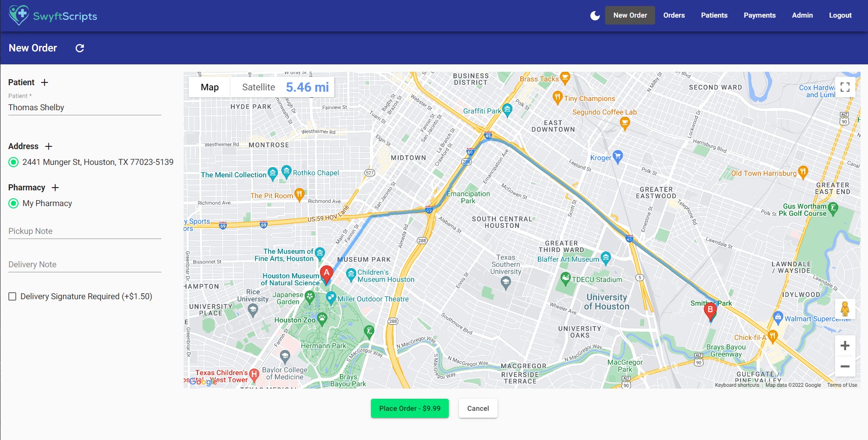
Task: Click the Gus Wortham Golf Course pin
Action: (x=833, y=208)
